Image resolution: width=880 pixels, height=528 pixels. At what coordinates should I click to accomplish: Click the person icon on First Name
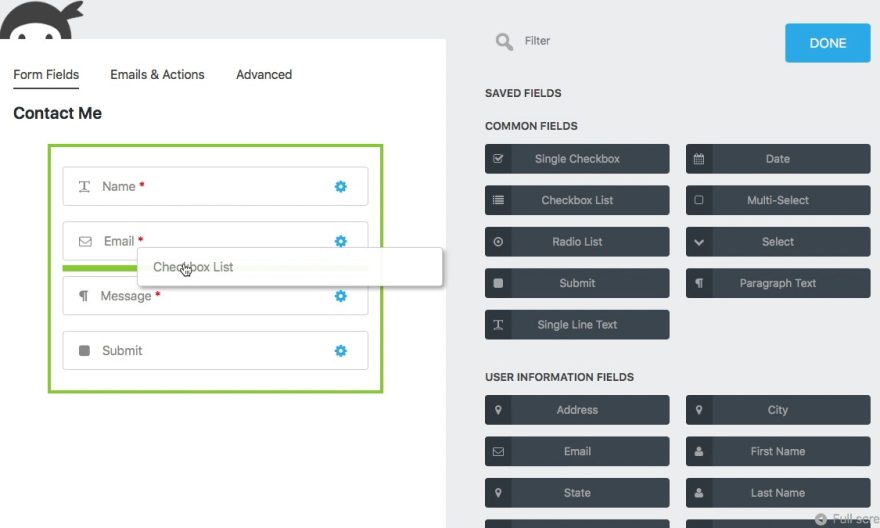coord(699,451)
